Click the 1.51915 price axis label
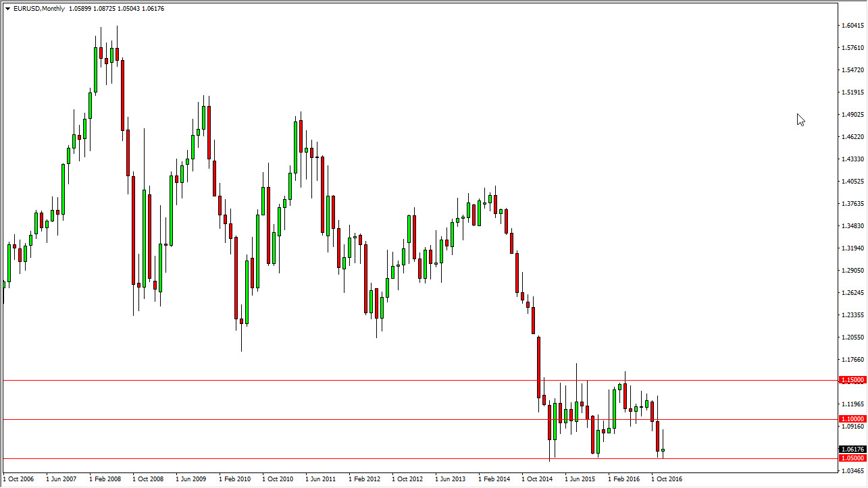Viewport: 868px width, 488px height. pos(852,92)
